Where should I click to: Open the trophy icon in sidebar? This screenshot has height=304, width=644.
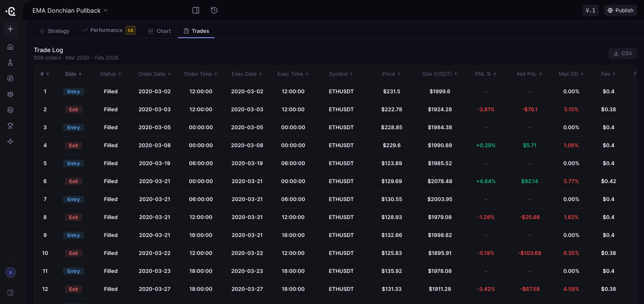[x=11, y=126]
